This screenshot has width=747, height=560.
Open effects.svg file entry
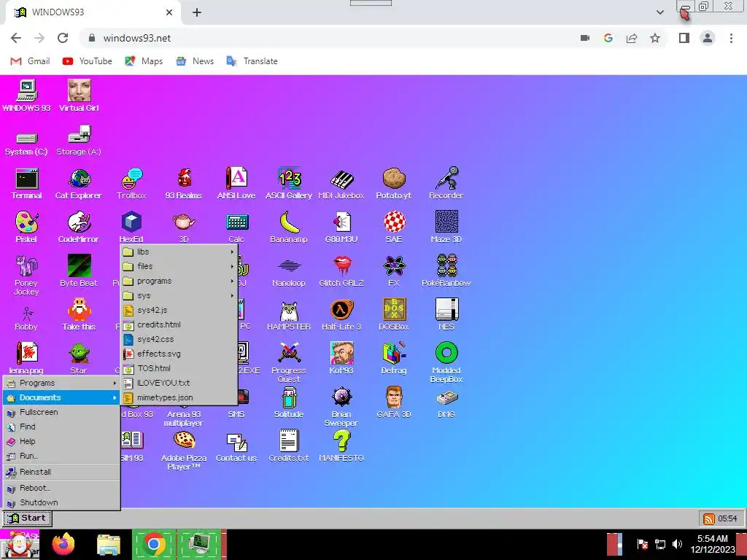pos(179,354)
